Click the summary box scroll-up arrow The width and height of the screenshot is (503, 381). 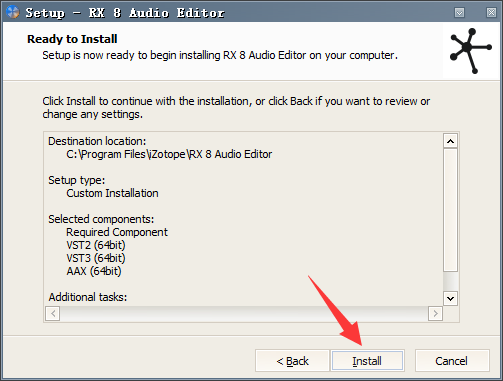pos(450,141)
